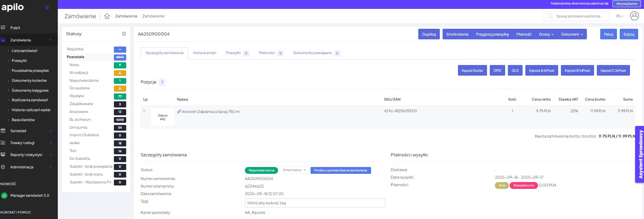Click the paperclip icon beside Astonish product
The image size is (644, 219).
pos(179,112)
